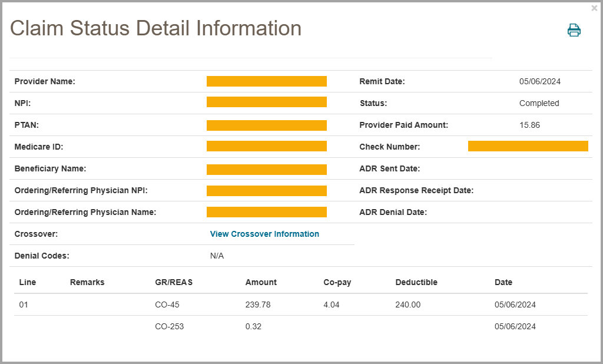Click the Check Number highlighted value
Screen dimensions: 603x364
[528, 146]
